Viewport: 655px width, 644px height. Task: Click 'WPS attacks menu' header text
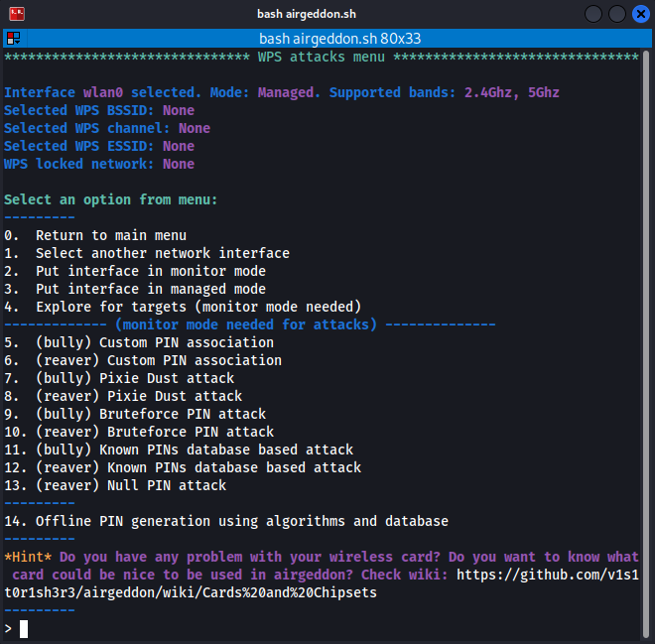point(321,57)
